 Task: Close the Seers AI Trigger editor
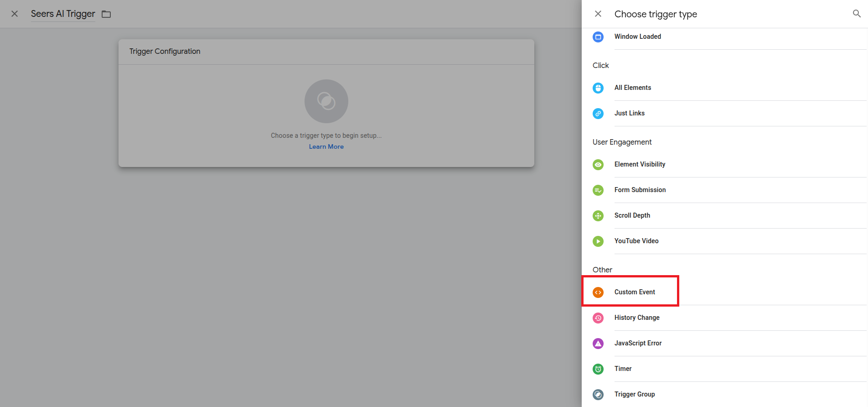(15, 14)
